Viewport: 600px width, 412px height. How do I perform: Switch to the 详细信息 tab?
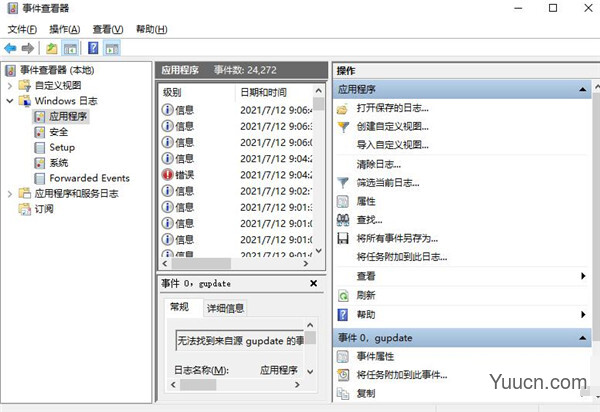coord(225,308)
